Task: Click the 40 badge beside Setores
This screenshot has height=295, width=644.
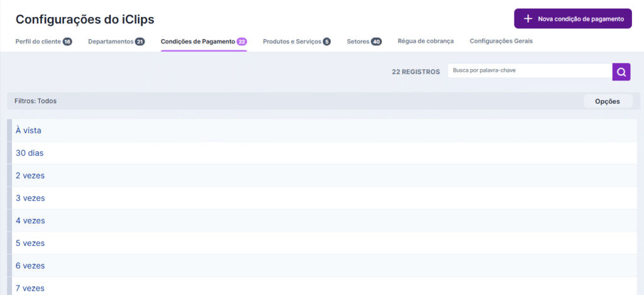Action: pos(376,42)
